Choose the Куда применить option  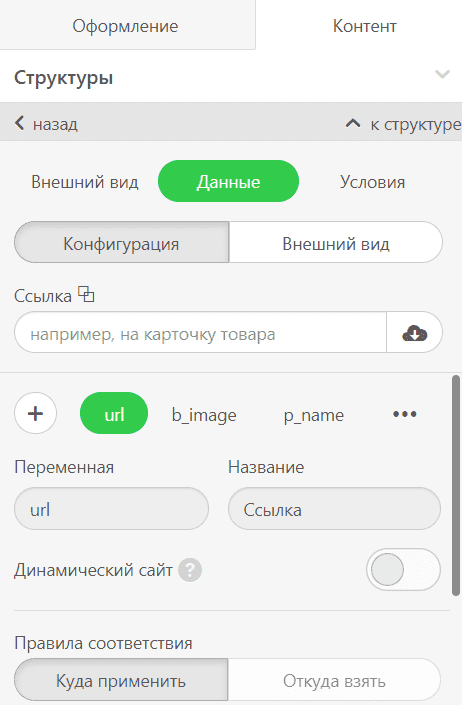pos(121,680)
